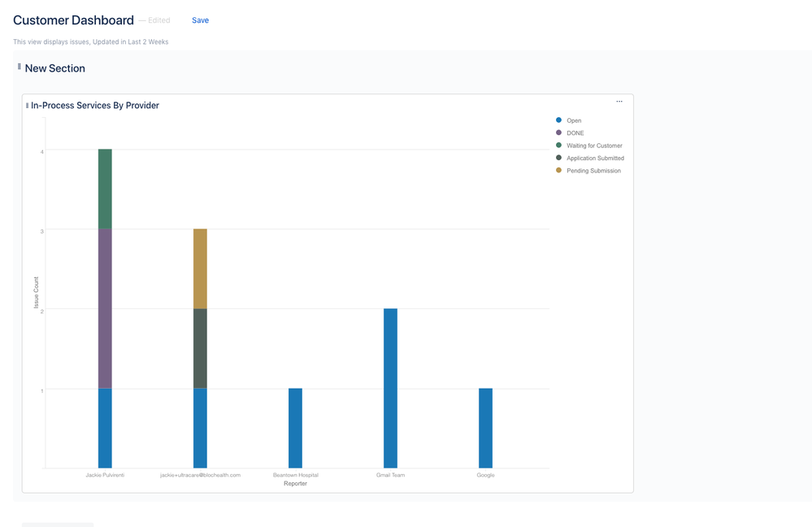Grab the New Section drag handle
The height and width of the screenshot is (527, 812).
(20, 67)
